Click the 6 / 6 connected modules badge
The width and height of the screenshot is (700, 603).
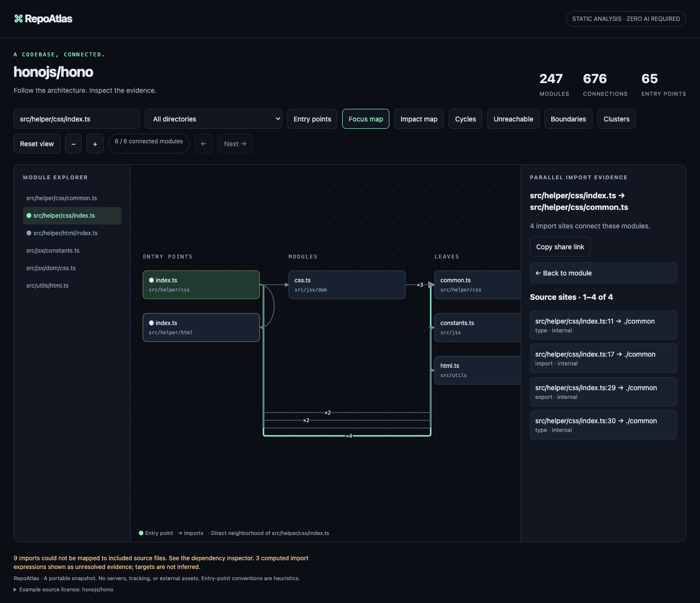(x=149, y=144)
